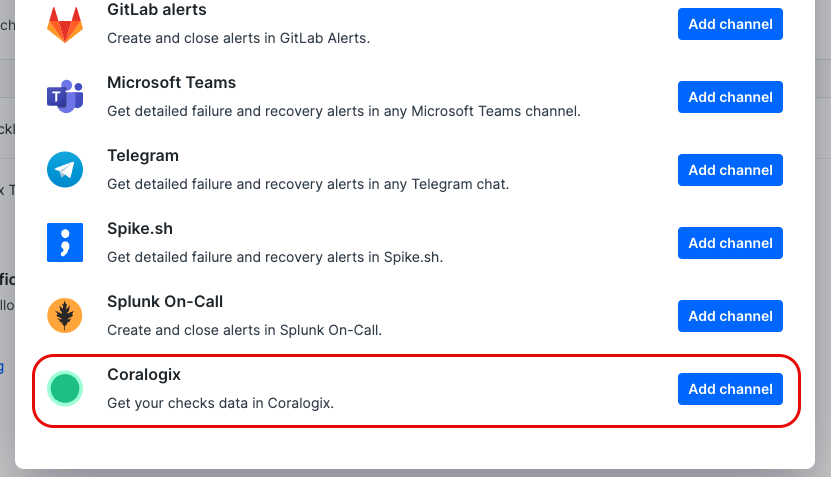
Task: Add a GitLab alerts channel
Action: point(730,24)
